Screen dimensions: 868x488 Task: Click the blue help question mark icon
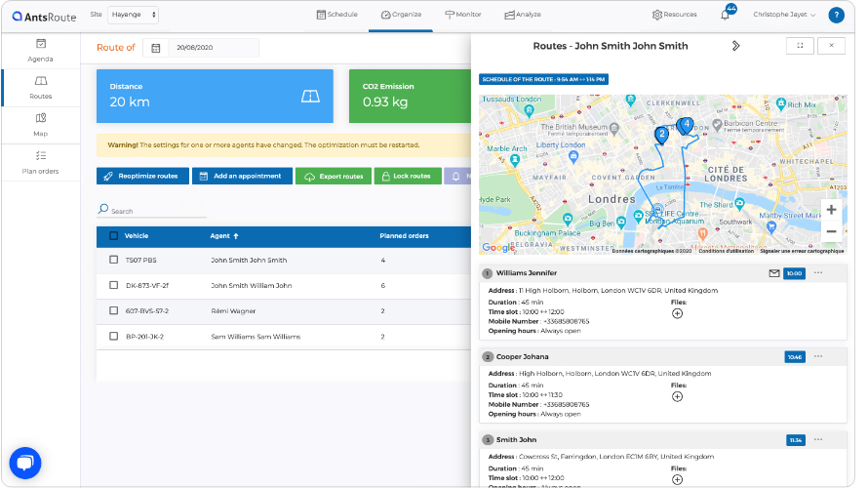tap(836, 15)
